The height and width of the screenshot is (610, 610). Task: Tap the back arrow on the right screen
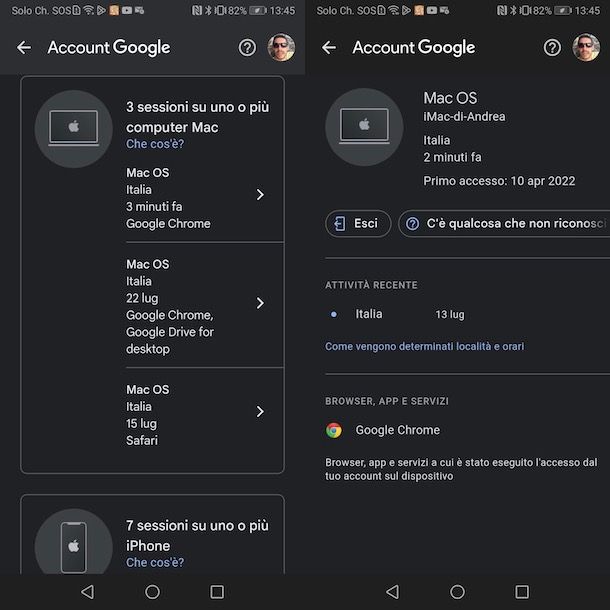tap(329, 47)
